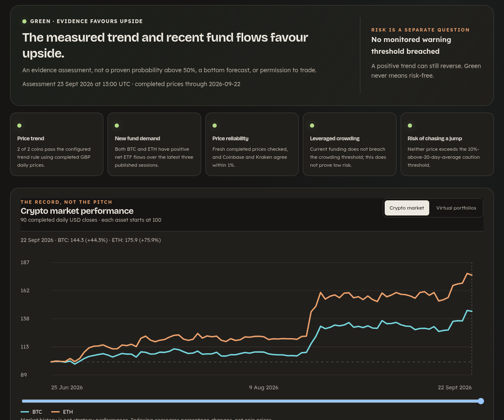
Task: Click the 'RISK IS A SEPARATE QUESTION' label
Action: pos(420,30)
